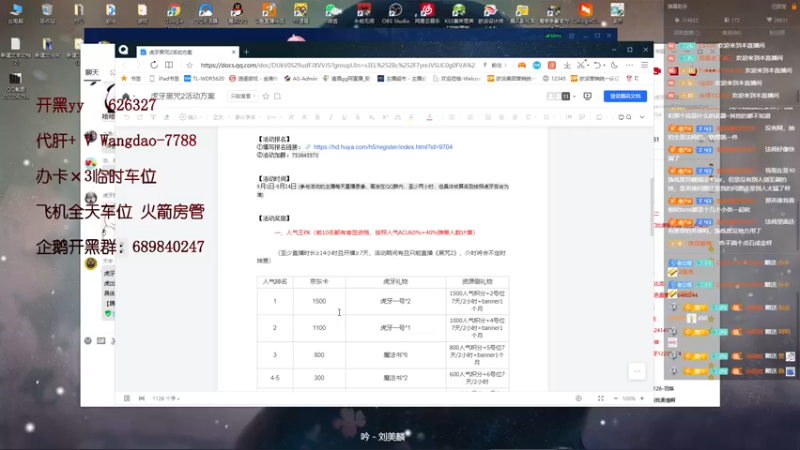800x450 pixels.
Task: Click the help target icon in status bar
Action: tap(578, 398)
